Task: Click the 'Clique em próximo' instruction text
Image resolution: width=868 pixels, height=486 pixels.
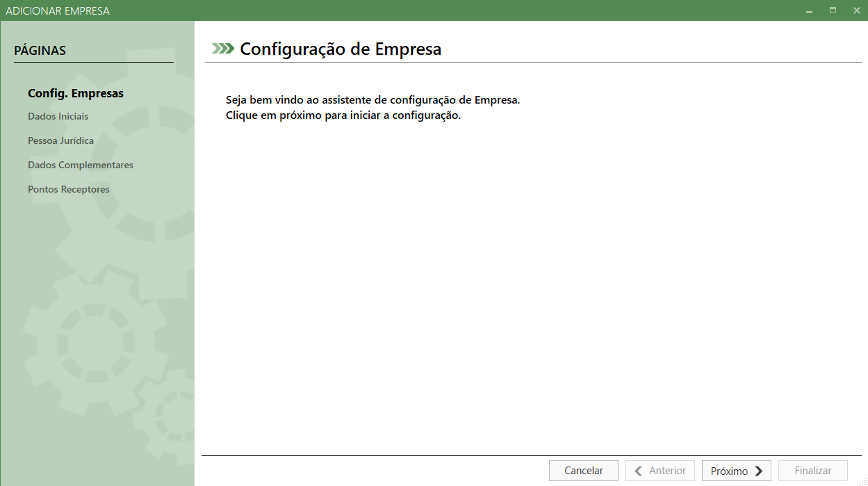Action: pos(343,115)
